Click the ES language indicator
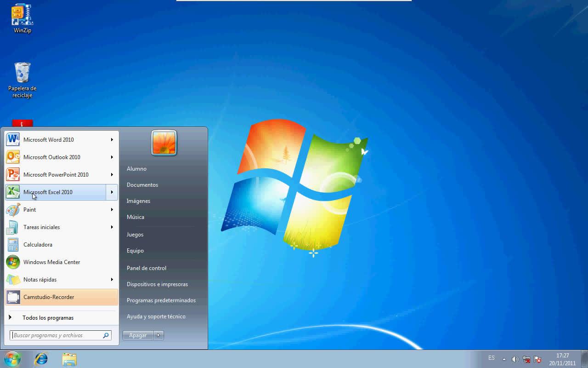Image resolution: width=588 pixels, height=368 pixels. tap(492, 358)
